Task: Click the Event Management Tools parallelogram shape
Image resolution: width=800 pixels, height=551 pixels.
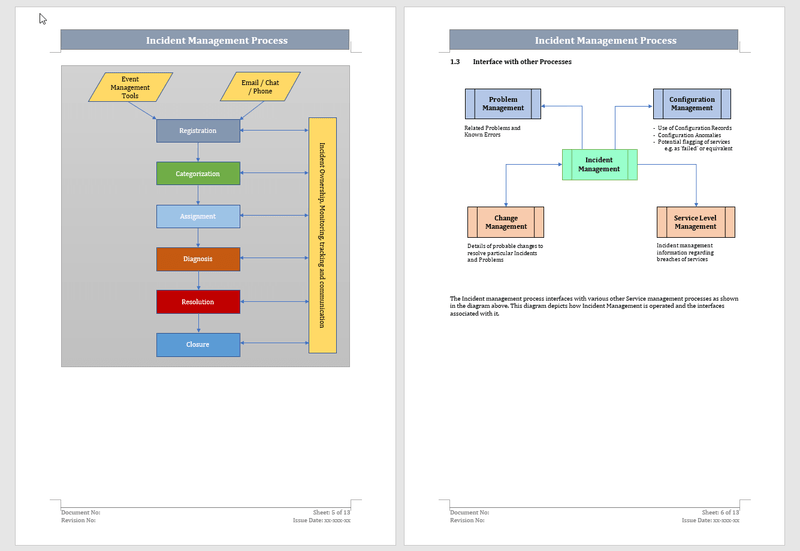Action: pyautogui.click(x=130, y=87)
